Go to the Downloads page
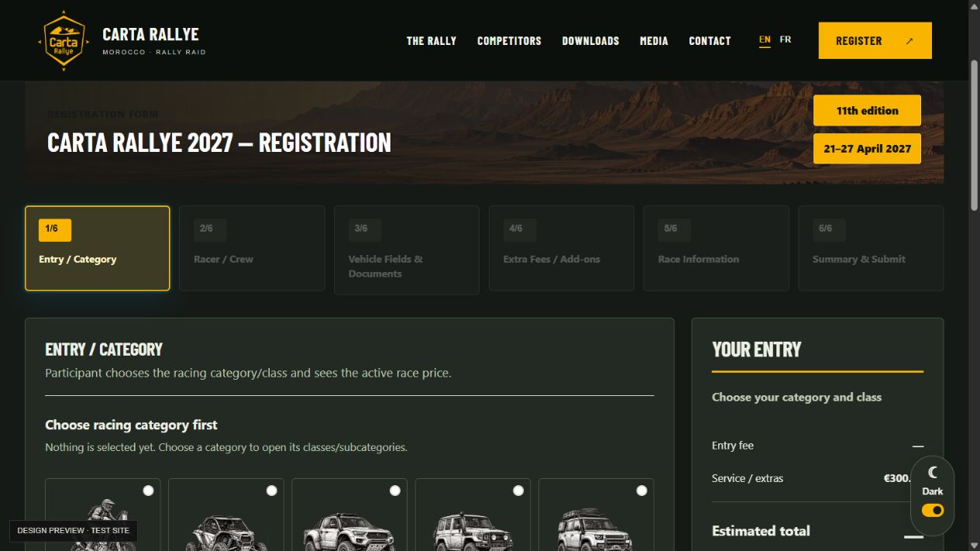The height and width of the screenshot is (551, 980). click(590, 40)
